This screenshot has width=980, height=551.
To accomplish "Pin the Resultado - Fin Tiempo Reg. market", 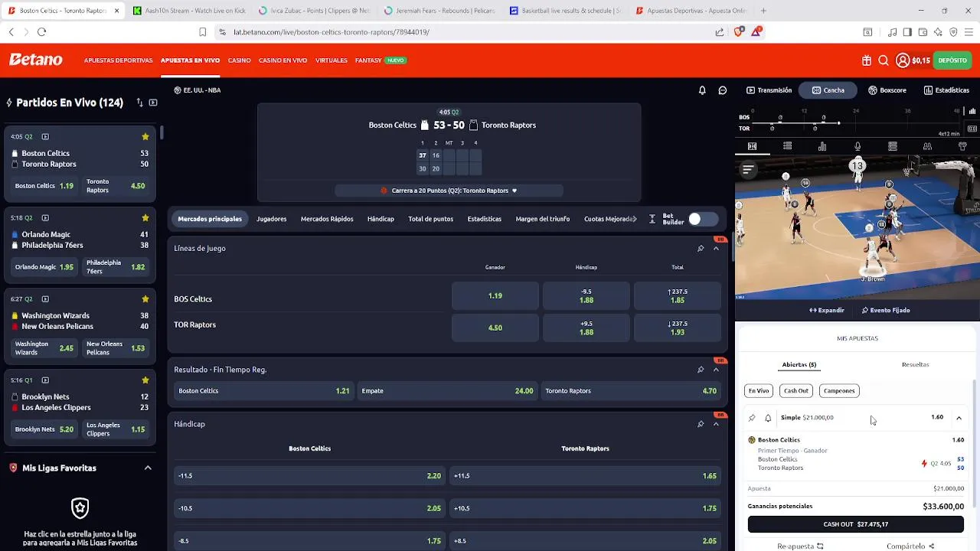I will (701, 370).
